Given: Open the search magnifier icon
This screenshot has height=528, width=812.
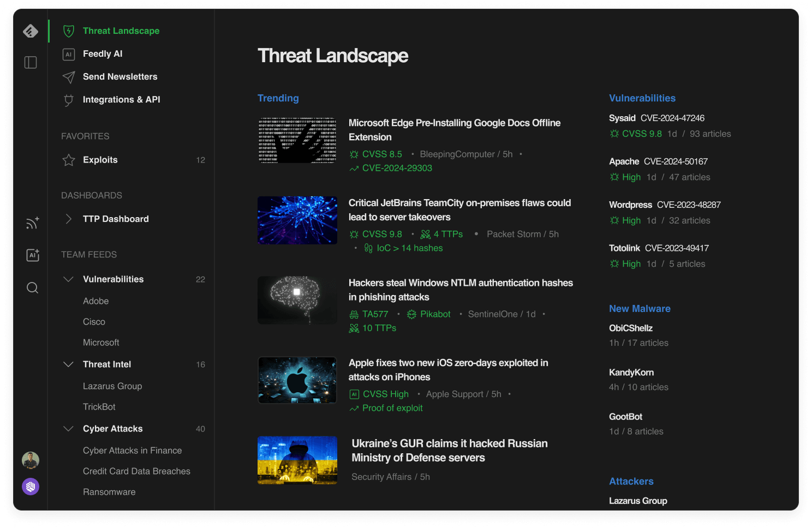Looking at the screenshot, I should coord(32,287).
